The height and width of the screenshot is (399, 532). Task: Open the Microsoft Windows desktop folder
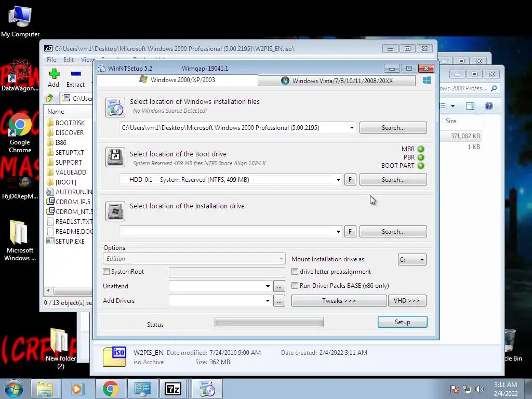(x=20, y=241)
